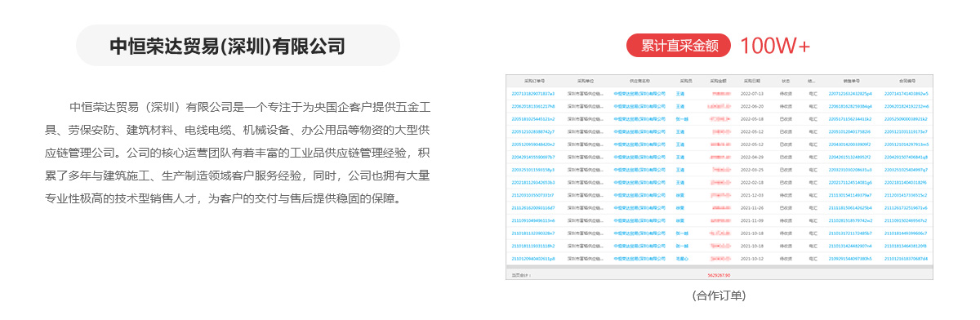Click the company introduction paragraph

click(238, 153)
